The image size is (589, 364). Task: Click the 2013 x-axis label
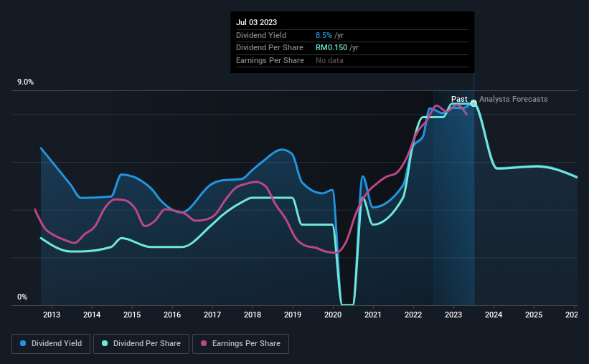pyautogui.click(x=52, y=315)
